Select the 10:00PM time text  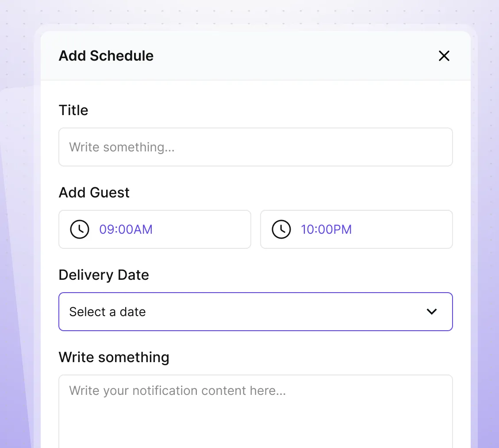click(x=326, y=229)
